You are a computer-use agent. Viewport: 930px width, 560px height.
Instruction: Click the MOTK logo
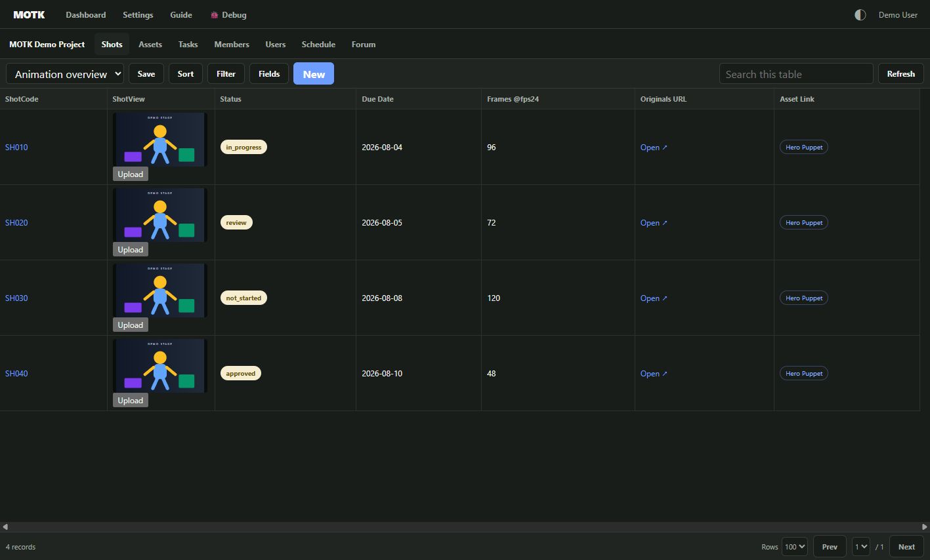[29, 14]
